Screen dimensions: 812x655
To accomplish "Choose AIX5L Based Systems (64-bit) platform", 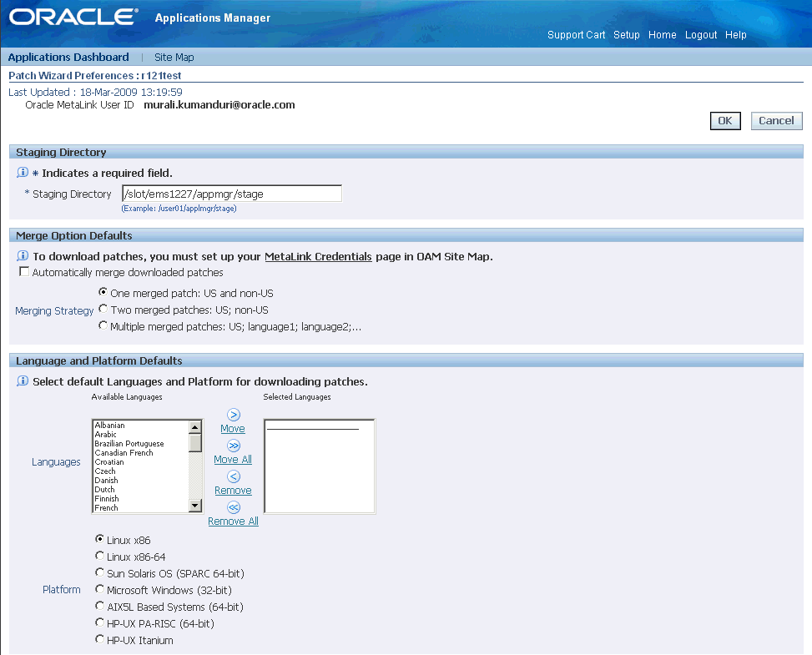I will (99, 605).
